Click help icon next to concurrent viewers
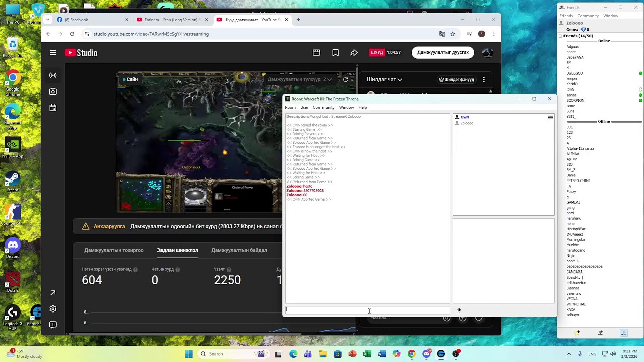644x362 pixels. click(x=135, y=270)
